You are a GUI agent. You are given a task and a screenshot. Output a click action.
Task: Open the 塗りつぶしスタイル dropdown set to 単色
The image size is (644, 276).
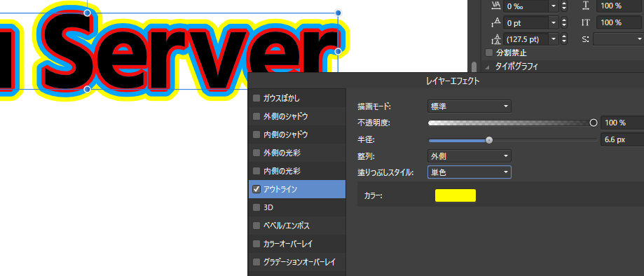[469, 172]
